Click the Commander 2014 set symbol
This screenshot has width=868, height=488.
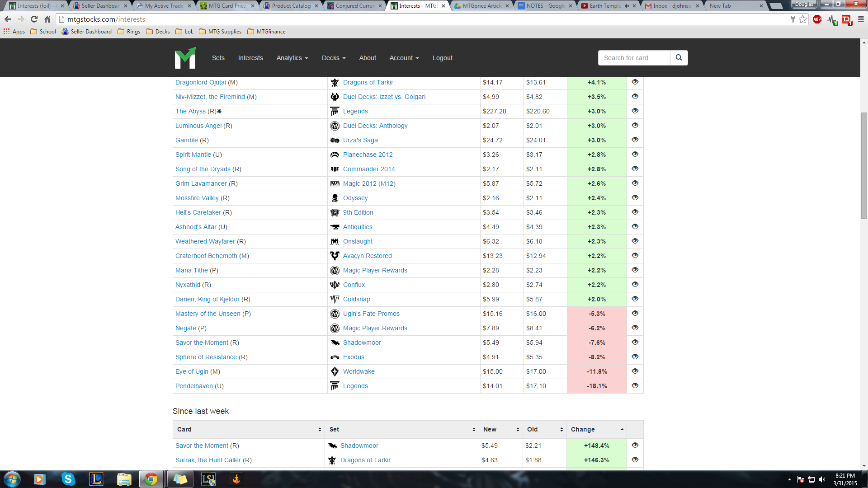click(x=335, y=169)
